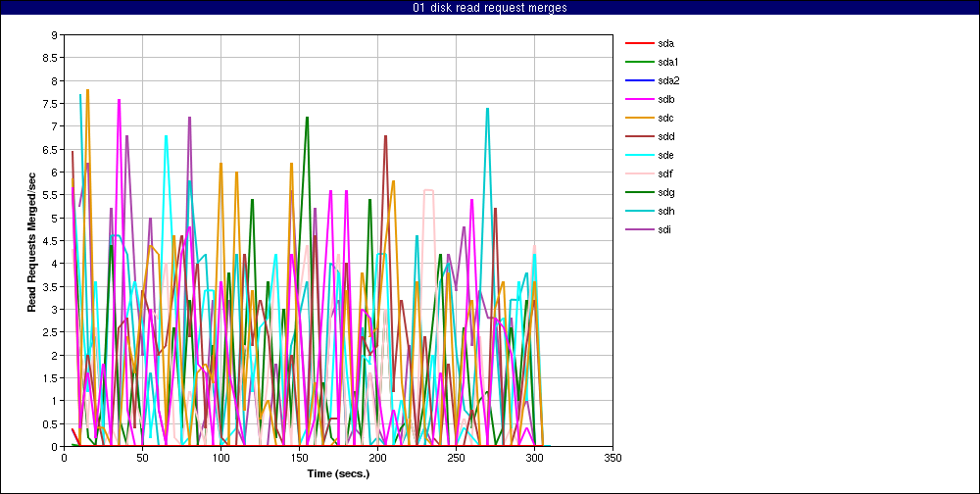Click the y-axis '8.5' tick label
The width and height of the screenshot is (980, 494).
click(x=51, y=58)
